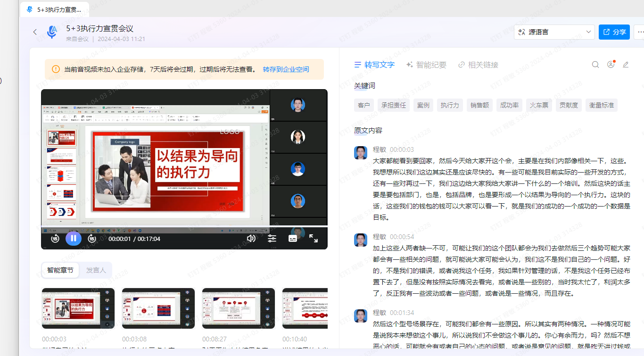Image resolution: width=644 pixels, height=356 pixels.
Task: Mute the video volume speaker icon
Action: (x=251, y=239)
